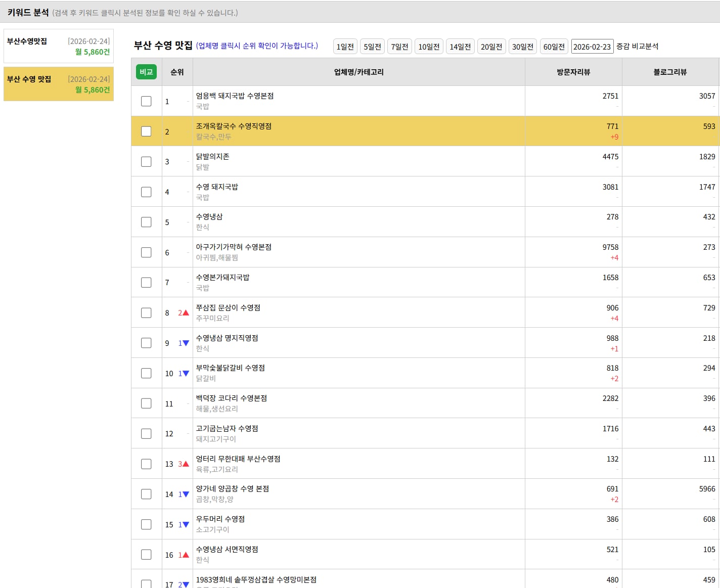The height and width of the screenshot is (588, 720).
Task: Select the 1일전 date filter
Action: [345, 47]
